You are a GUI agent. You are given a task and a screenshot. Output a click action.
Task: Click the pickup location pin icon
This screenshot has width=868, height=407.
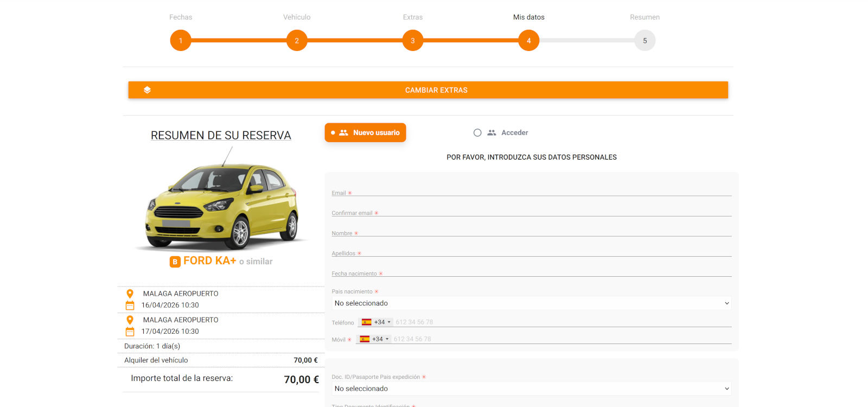point(130,294)
